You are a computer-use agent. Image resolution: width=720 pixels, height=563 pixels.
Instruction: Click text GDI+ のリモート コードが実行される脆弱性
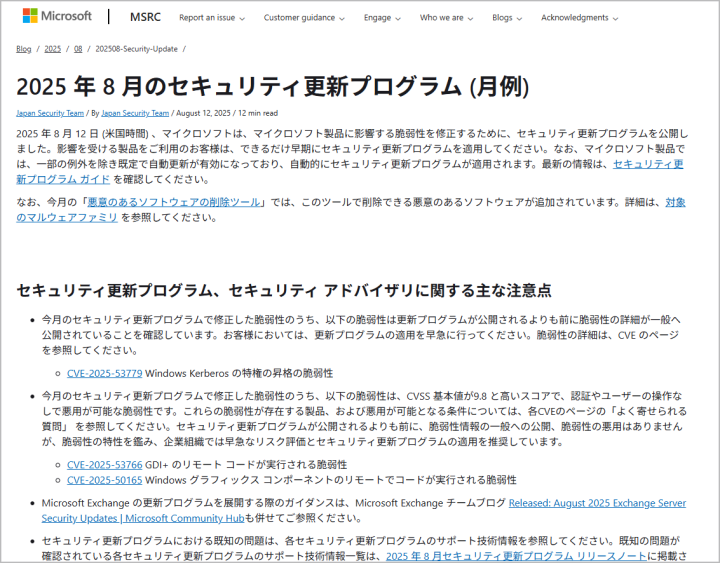(x=246, y=465)
